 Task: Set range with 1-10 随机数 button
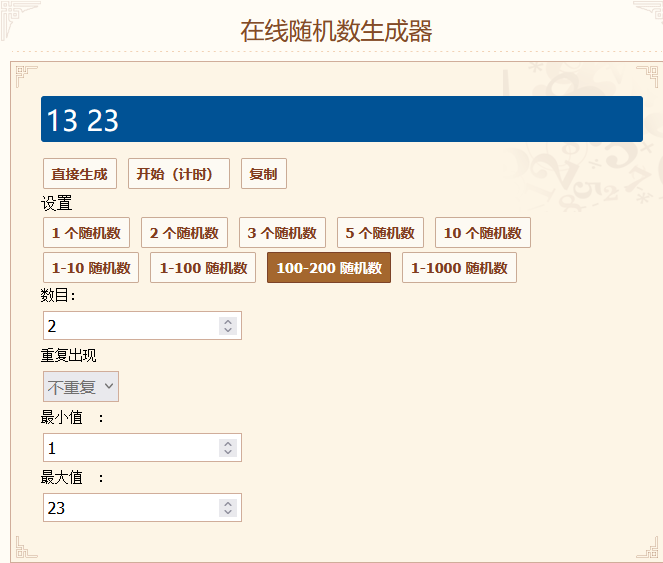(91, 267)
